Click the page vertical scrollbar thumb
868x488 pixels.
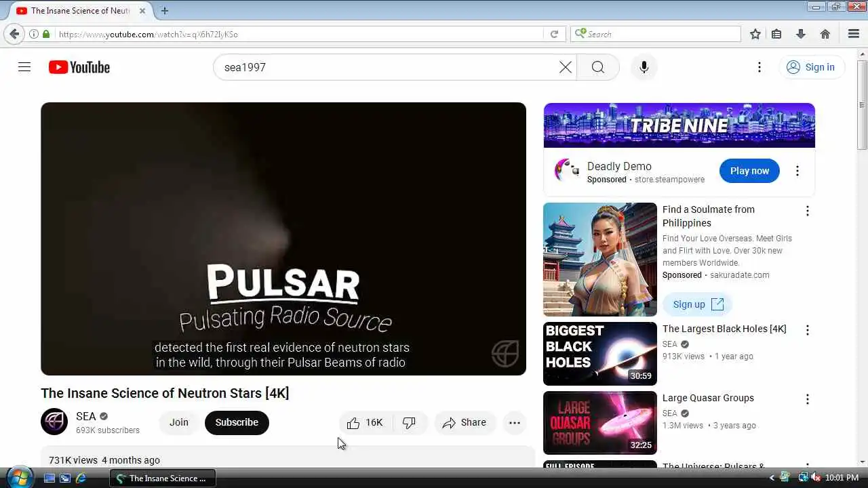coord(862,105)
